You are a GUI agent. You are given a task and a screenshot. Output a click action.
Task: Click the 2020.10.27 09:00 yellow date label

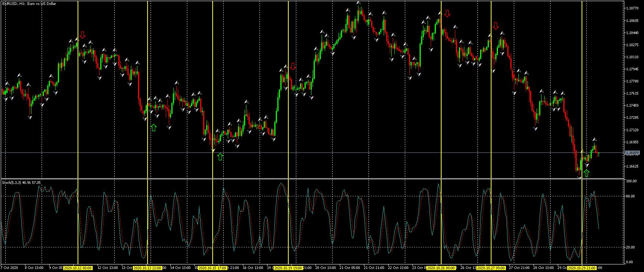tap(491, 268)
